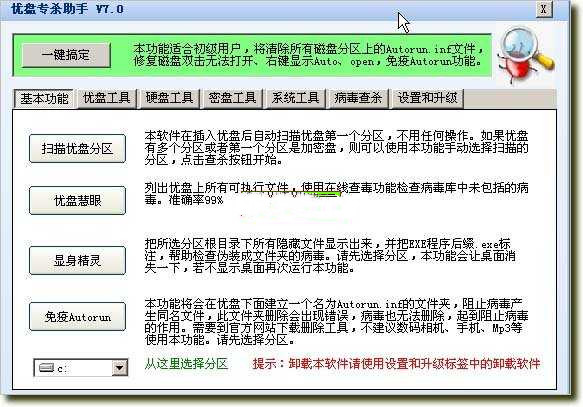Select the c: drive combo box

tap(81, 368)
